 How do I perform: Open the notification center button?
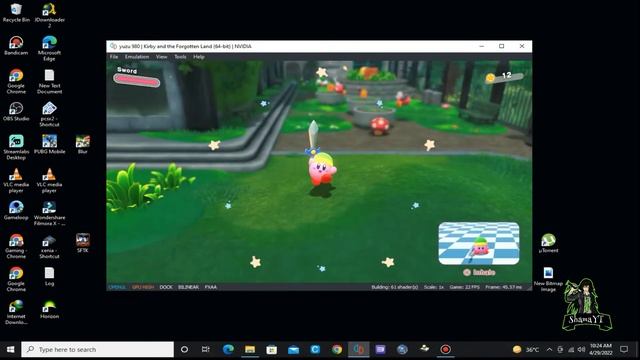624,349
